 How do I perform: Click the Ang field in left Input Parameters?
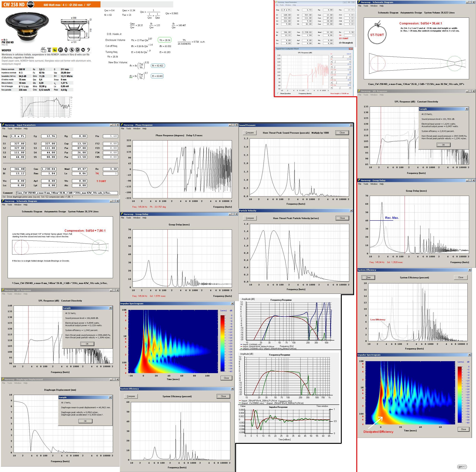click(18, 136)
